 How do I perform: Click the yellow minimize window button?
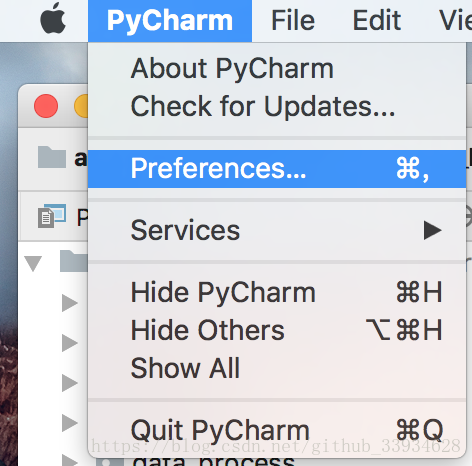81,106
